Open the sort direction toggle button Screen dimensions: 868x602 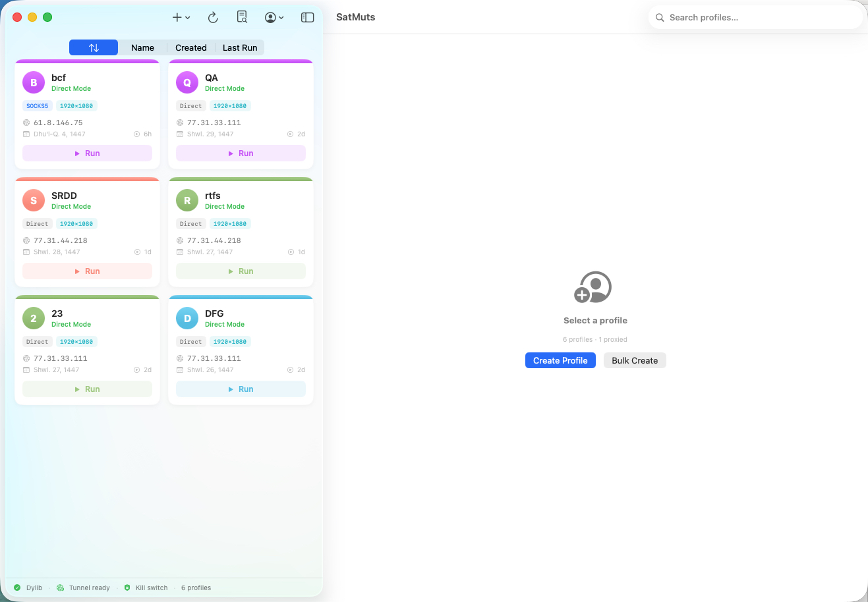(x=93, y=47)
